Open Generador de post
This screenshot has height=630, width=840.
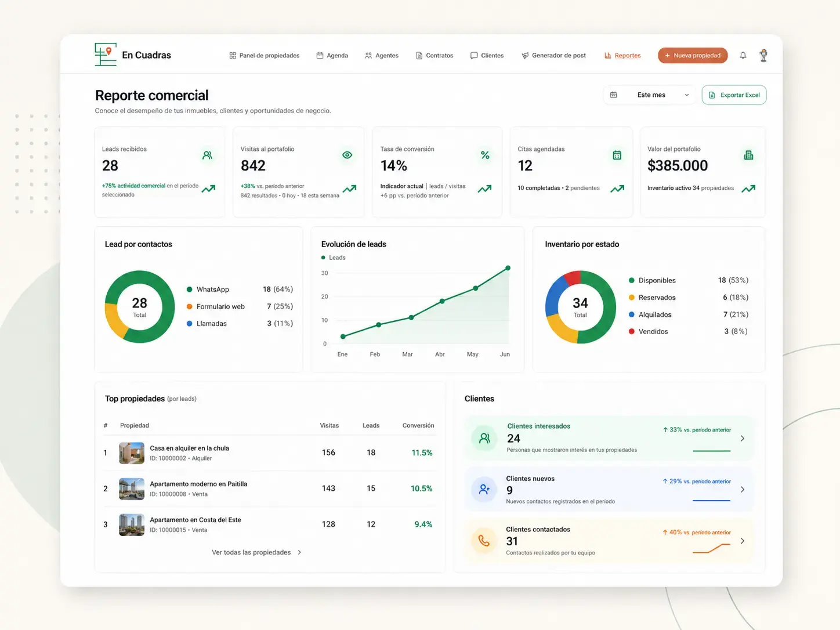click(x=554, y=56)
